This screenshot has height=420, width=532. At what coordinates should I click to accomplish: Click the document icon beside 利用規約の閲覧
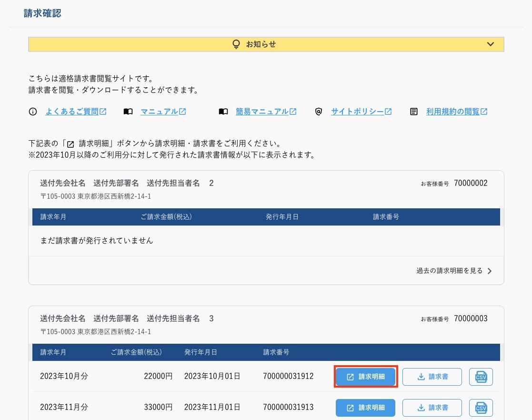(414, 112)
